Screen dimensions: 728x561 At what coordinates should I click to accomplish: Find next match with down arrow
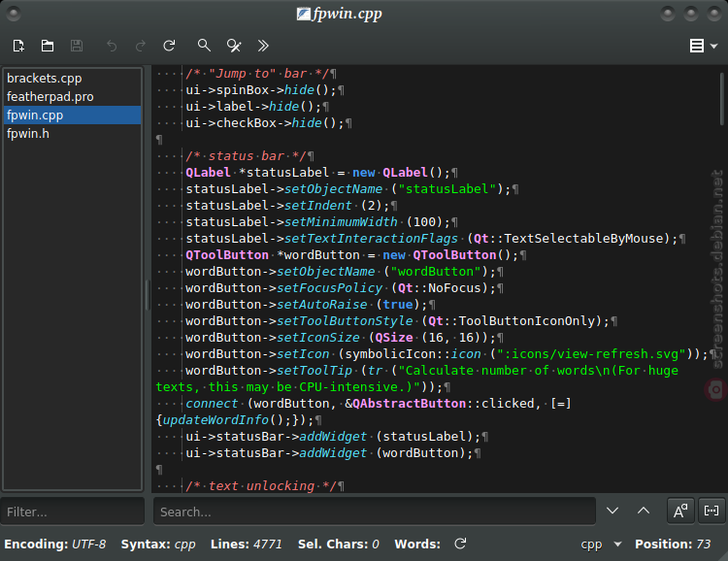click(x=612, y=511)
